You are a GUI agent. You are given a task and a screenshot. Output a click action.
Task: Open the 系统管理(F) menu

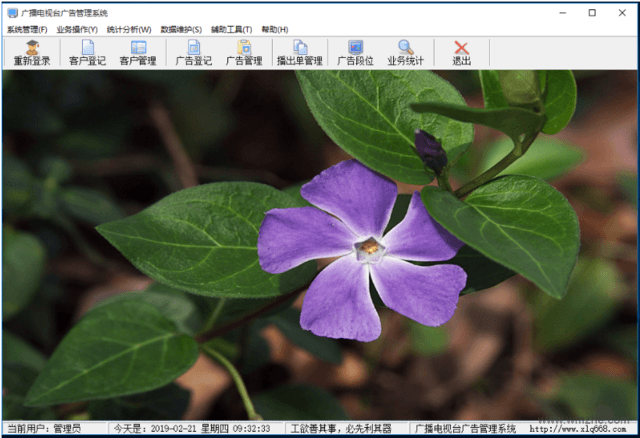click(27, 29)
